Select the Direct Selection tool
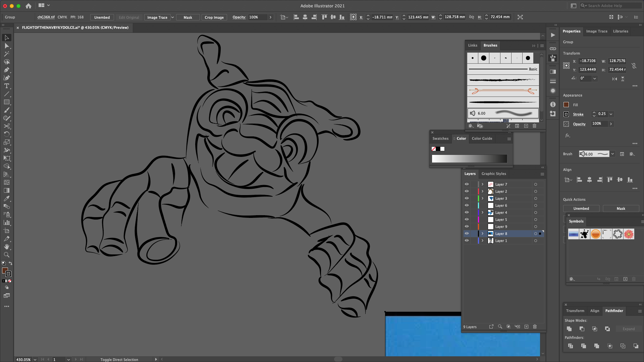The height and width of the screenshot is (362, 644). pos(7,46)
